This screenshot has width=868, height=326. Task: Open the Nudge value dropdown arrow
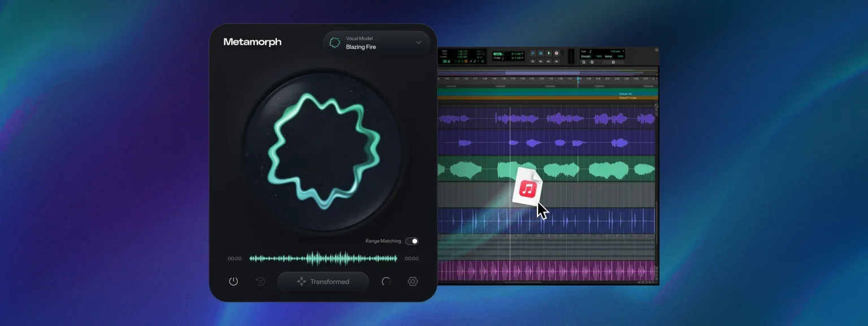(523, 58)
